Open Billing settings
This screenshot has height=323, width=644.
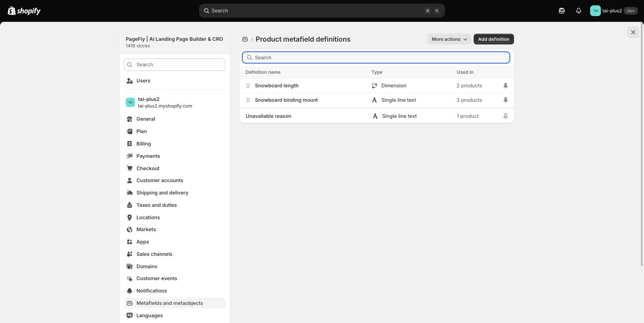pos(175,144)
